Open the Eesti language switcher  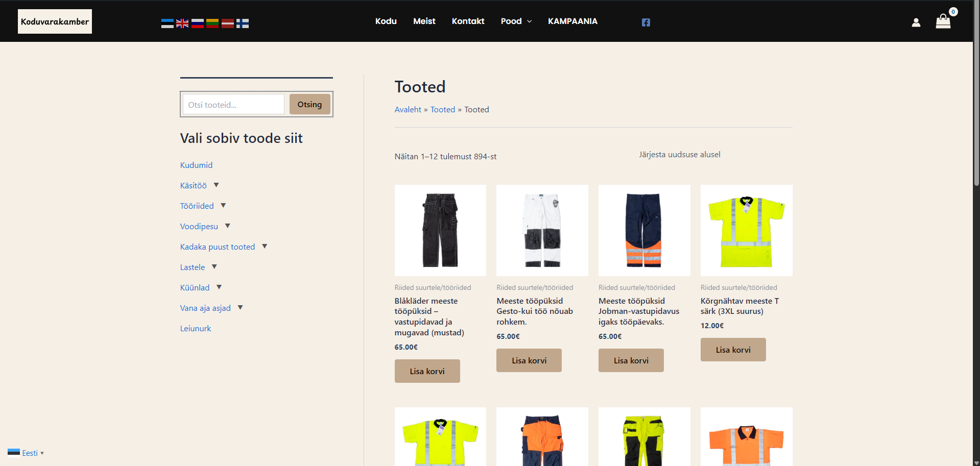point(26,453)
